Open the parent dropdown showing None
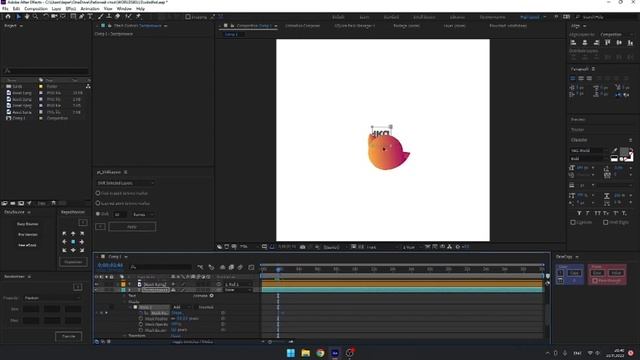This screenshot has height=360, width=640. tap(238, 290)
